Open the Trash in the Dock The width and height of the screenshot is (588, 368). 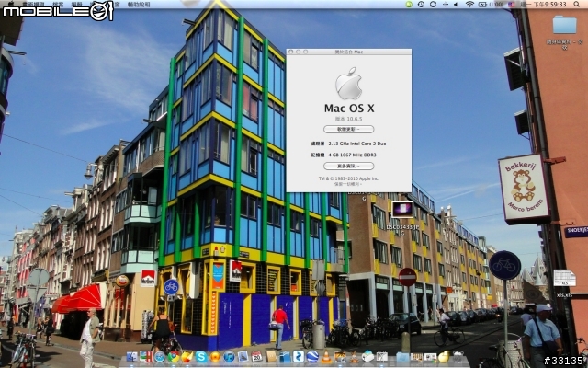[x=458, y=356]
